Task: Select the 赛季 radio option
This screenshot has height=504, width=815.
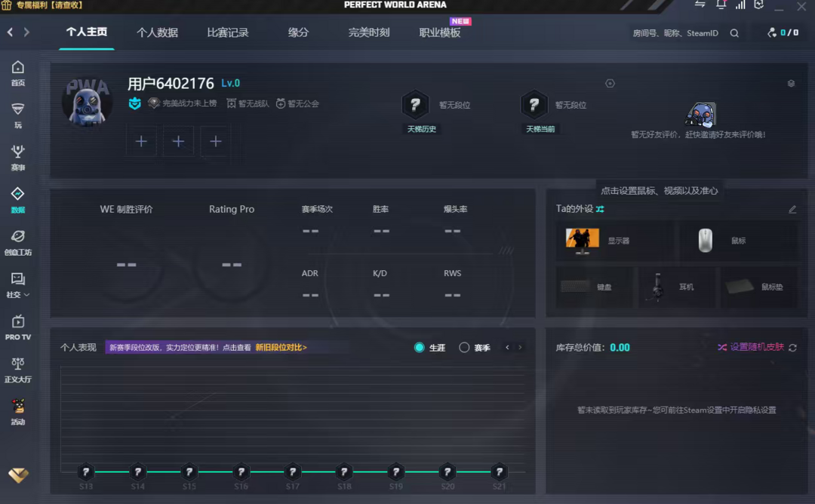Action: tap(464, 348)
